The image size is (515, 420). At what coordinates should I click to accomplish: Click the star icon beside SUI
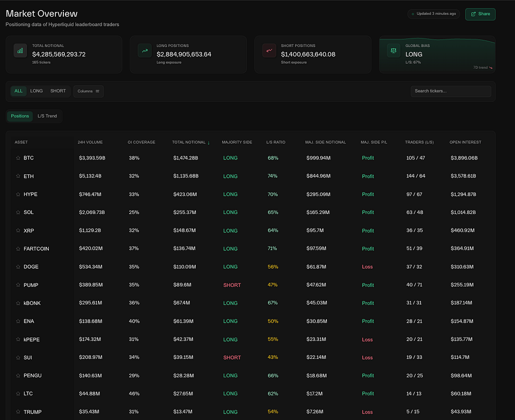(18, 358)
